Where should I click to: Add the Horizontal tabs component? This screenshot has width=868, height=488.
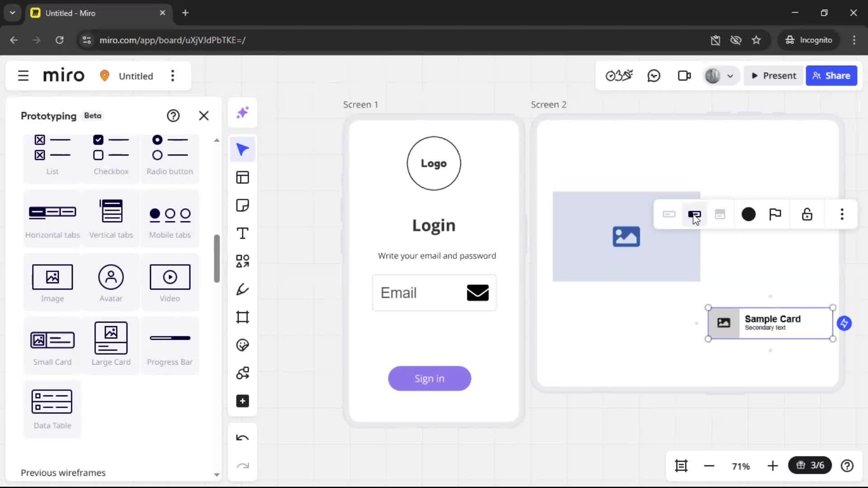pyautogui.click(x=52, y=219)
